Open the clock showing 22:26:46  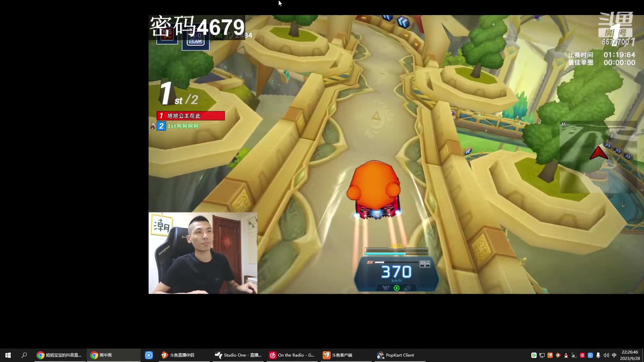coord(630,355)
